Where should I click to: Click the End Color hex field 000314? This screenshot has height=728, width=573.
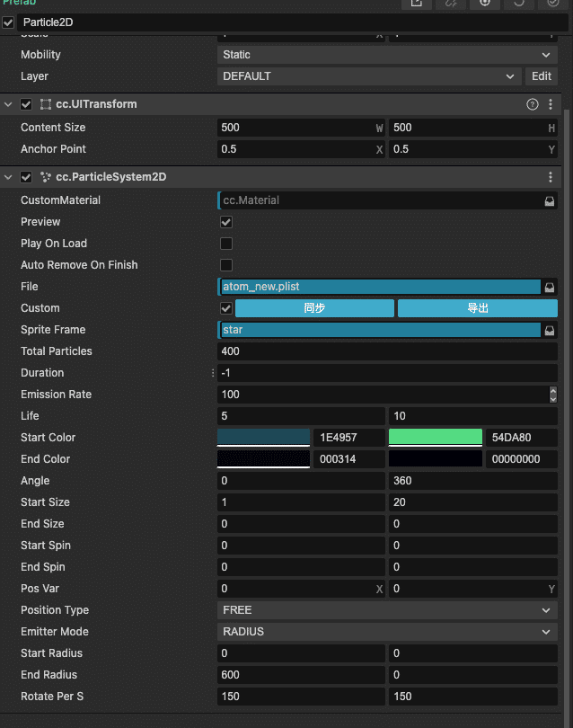(x=348, y=459)
